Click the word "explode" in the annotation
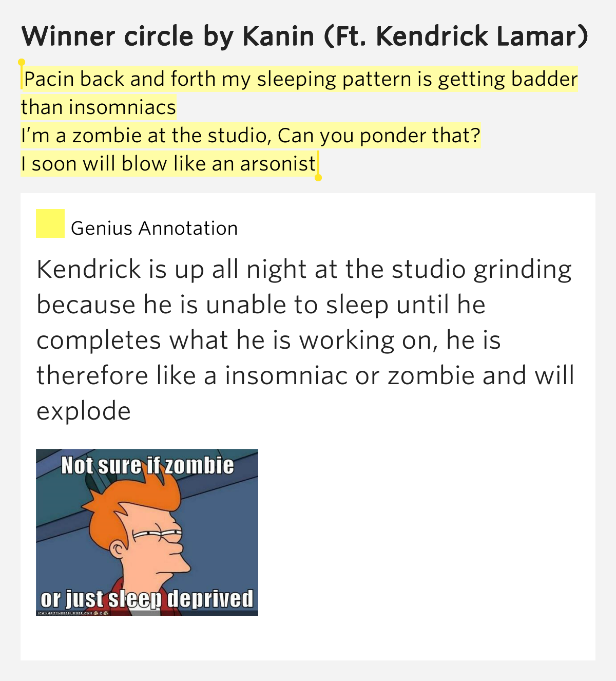 (x=84, y=411)
